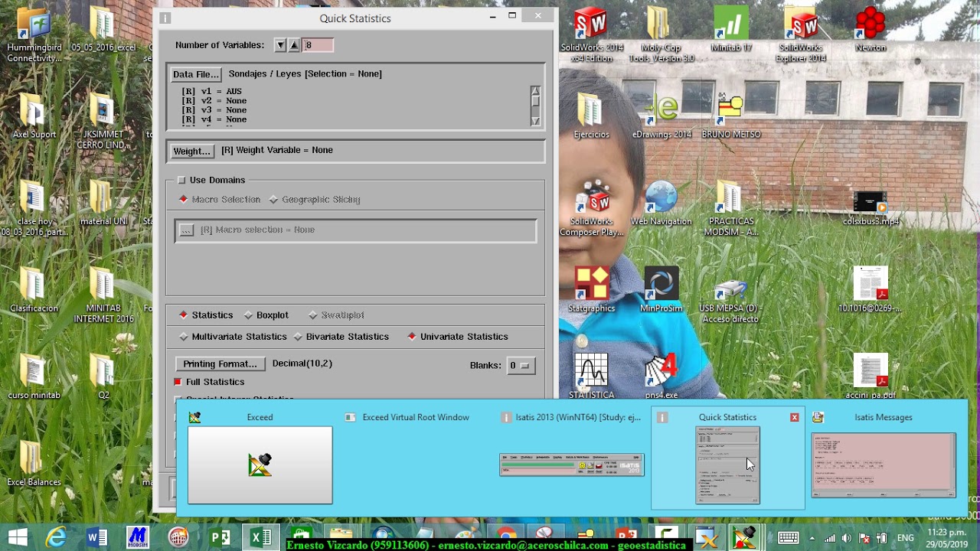Click the Number of Variables input field
This screenshot has height=551, width=980.
click(317, 45)
